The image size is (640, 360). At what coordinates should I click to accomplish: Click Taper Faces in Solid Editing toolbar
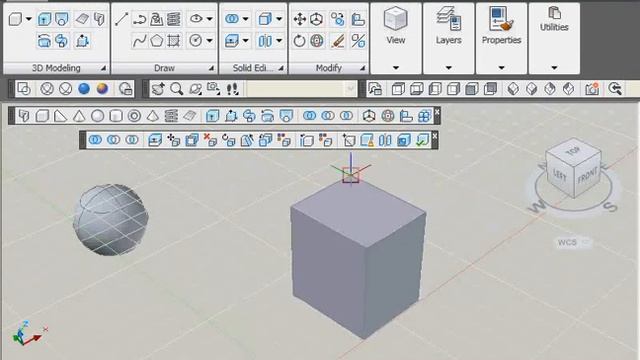point(247,140)
